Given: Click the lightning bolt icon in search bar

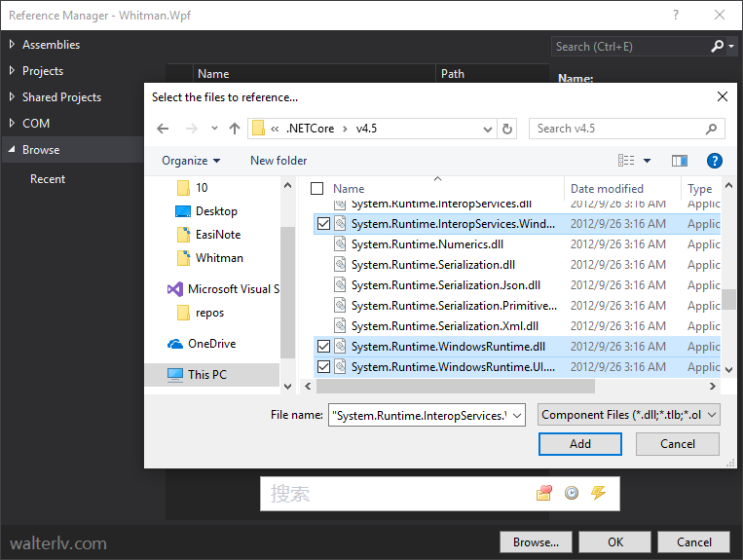Looking at the screenshot, I should 599,493.
